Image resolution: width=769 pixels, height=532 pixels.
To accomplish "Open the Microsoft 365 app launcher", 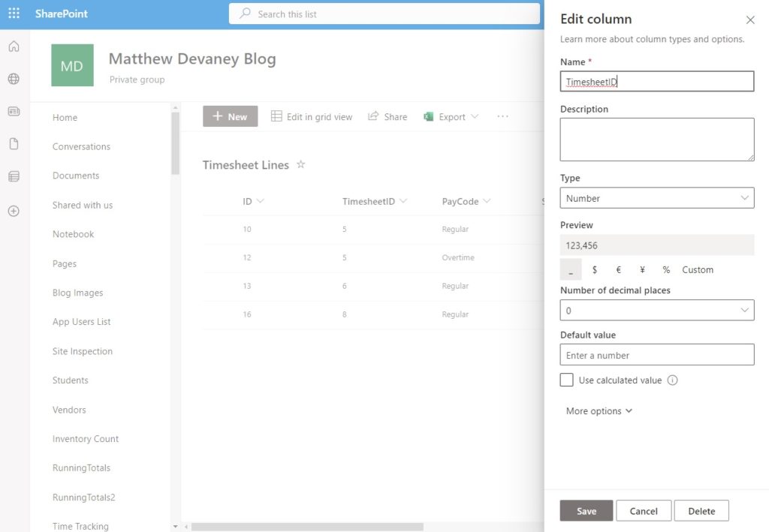I will pyautogui.click(x=12, y=13).
